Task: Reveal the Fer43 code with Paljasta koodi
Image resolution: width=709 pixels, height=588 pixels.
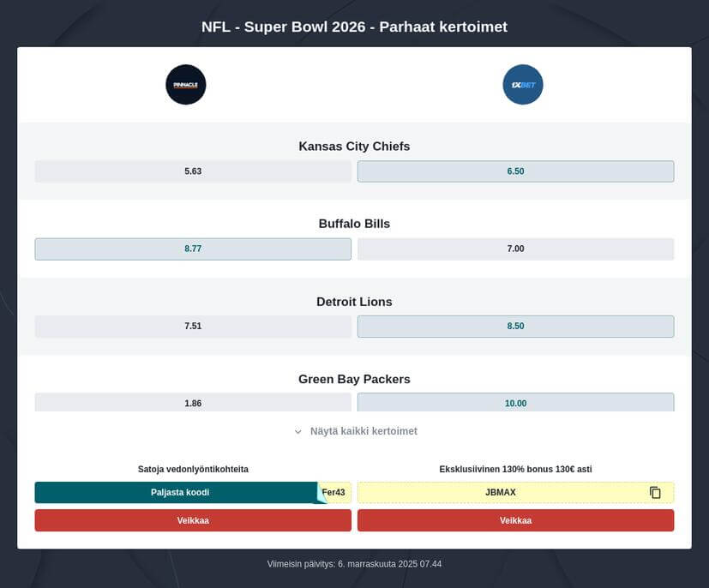Action: point(180,492)
